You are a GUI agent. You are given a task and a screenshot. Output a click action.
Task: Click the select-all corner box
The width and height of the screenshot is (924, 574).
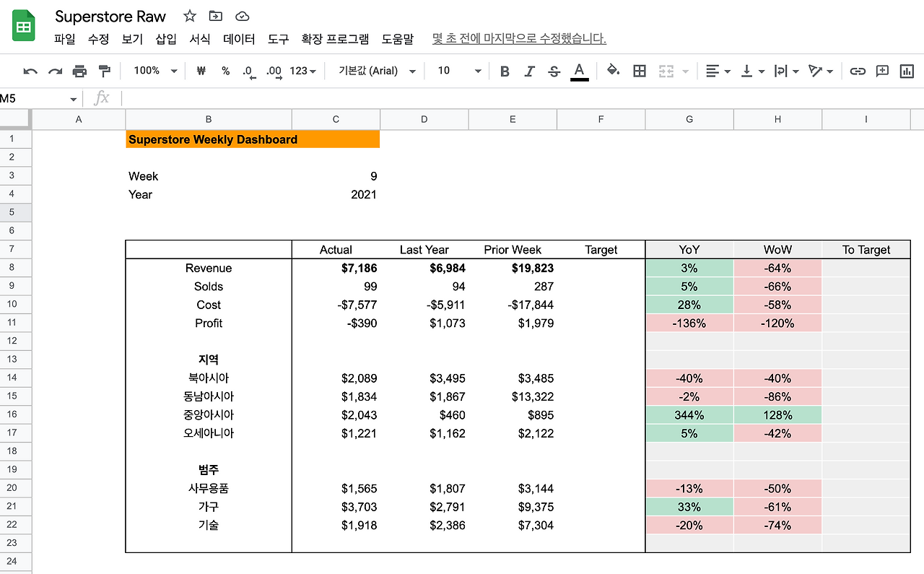(14, 119)
